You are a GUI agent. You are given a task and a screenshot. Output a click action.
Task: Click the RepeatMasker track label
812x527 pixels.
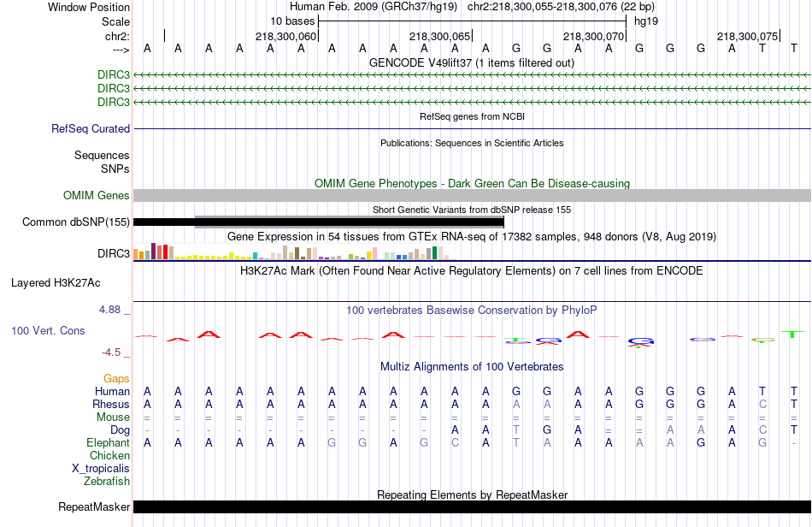(x=94, y=506)
